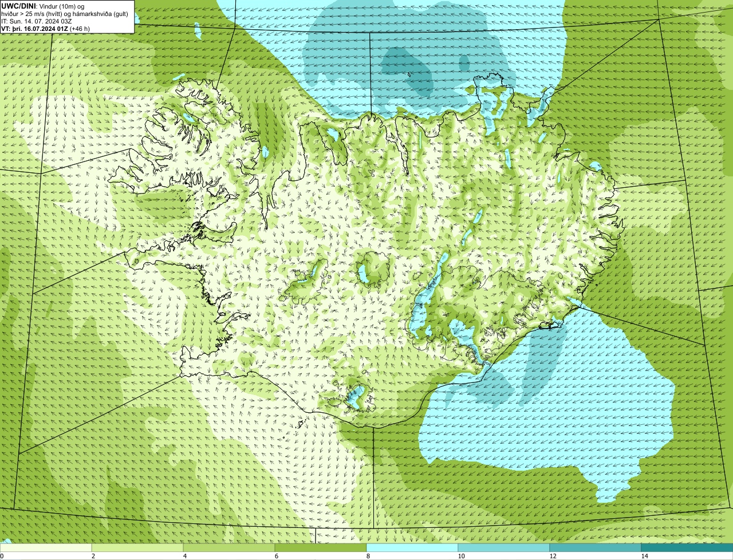Click the scale label "8"
733x560 pixels.
(368, 556)
